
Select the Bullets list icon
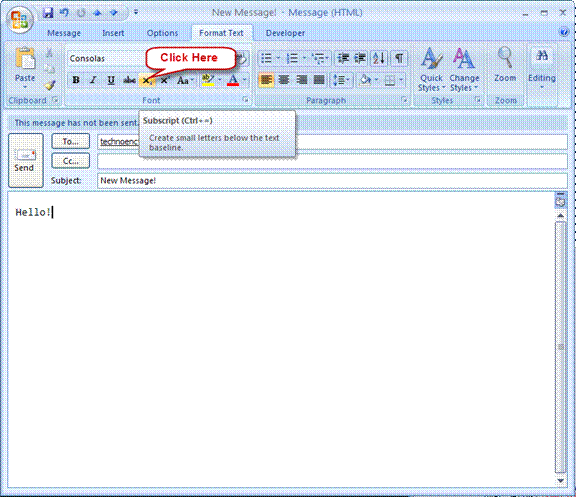pos(266,58)
